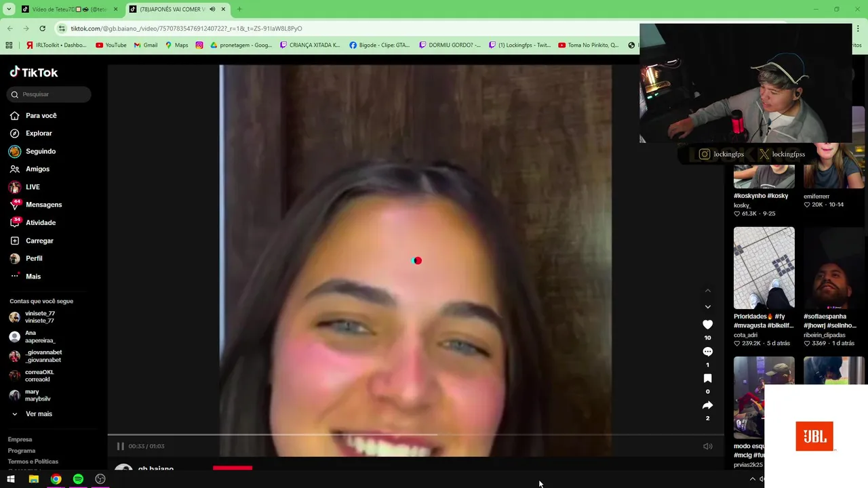Open the Maps bookmark

pos(176,45)
